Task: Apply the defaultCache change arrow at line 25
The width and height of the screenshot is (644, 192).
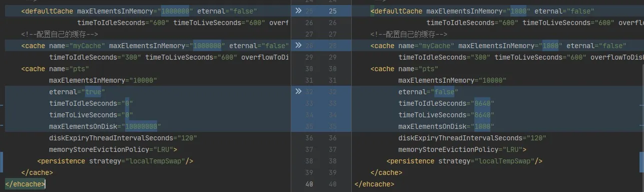Action: tap(298, 11)
